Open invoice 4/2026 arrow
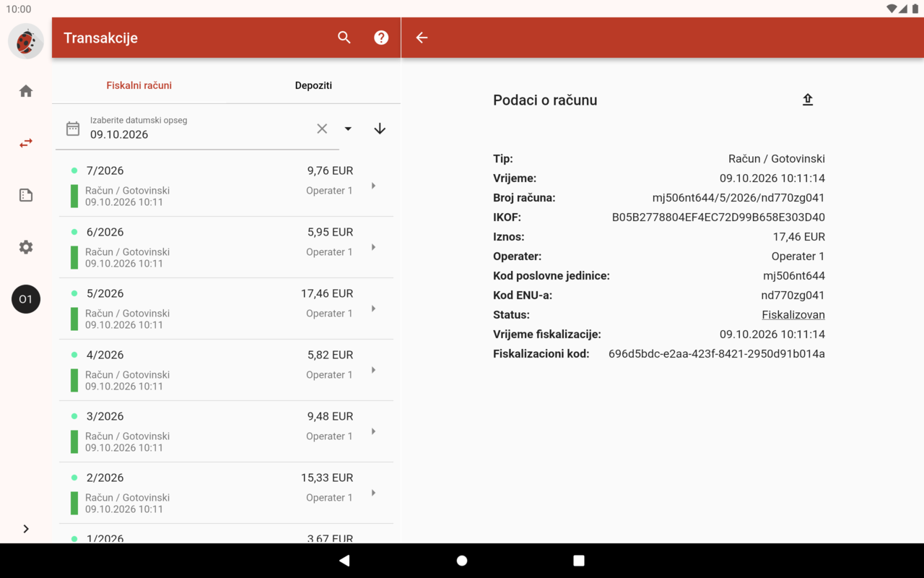924x578 pixels. 373,370
